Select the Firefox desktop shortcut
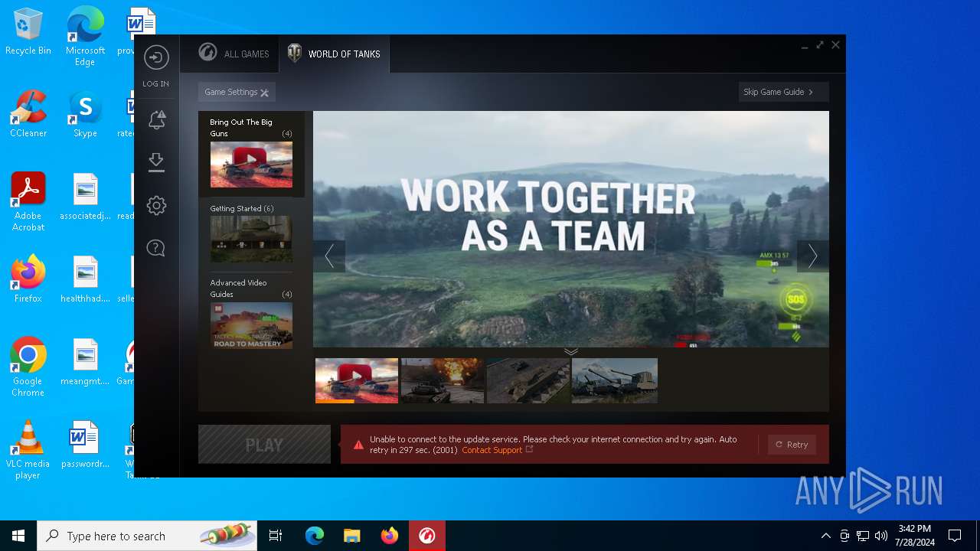 tap(28, 279)
